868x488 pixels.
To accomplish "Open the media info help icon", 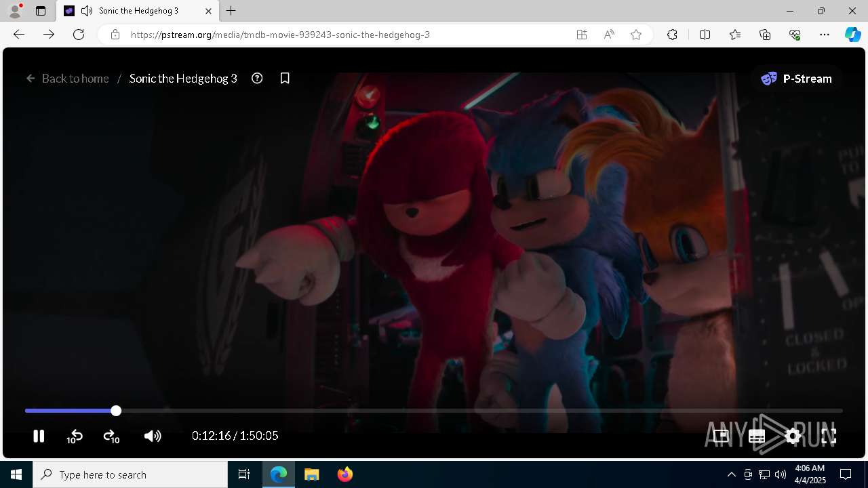I will pos(257,78).
